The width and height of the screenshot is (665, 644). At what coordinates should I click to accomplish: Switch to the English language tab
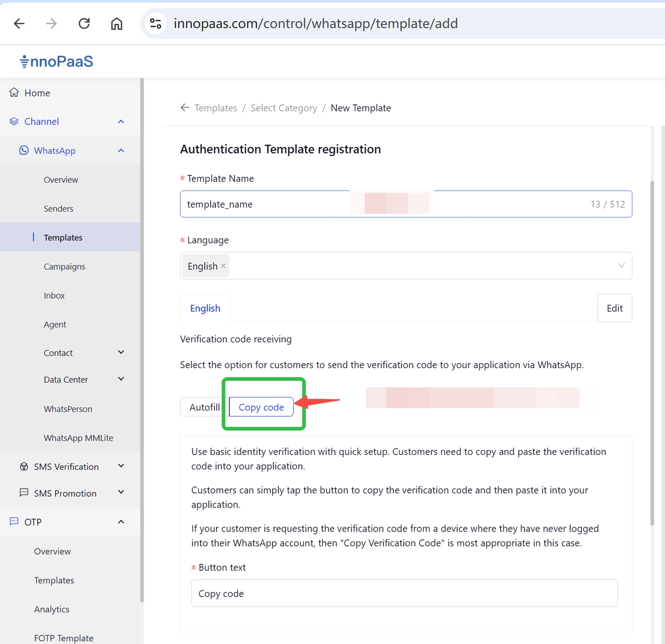205,308
